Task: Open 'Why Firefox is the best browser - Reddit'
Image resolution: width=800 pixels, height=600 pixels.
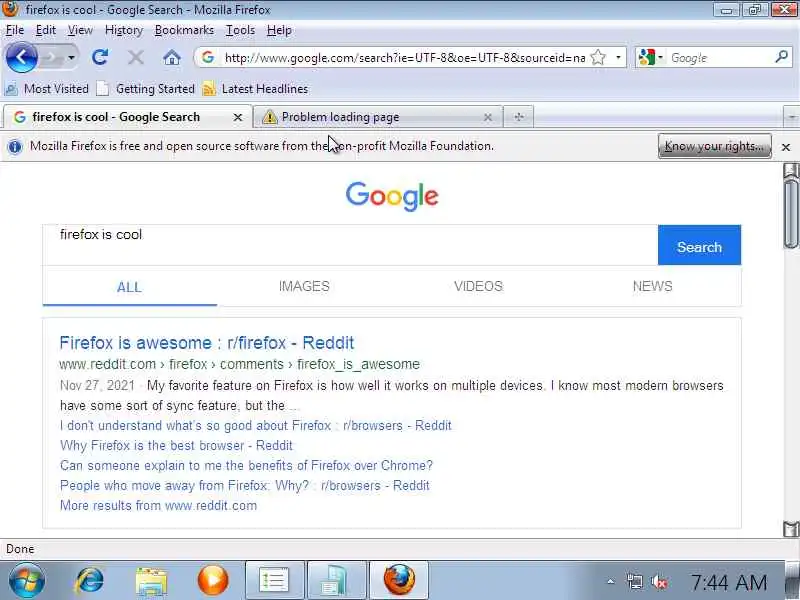Action: click(177, 445)
